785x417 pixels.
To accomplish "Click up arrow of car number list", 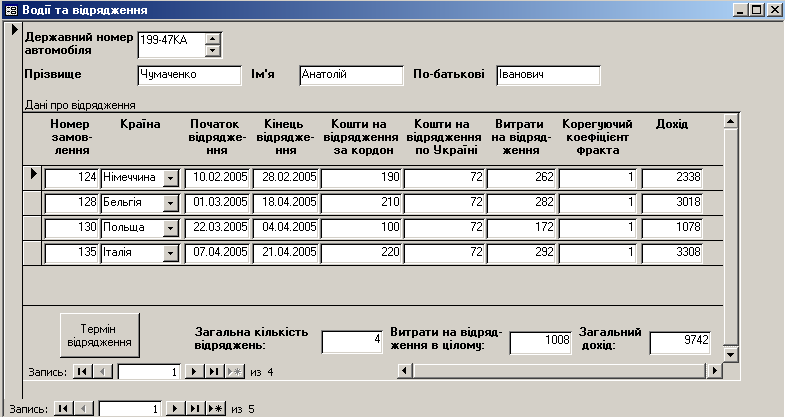I will click(213, 39).
